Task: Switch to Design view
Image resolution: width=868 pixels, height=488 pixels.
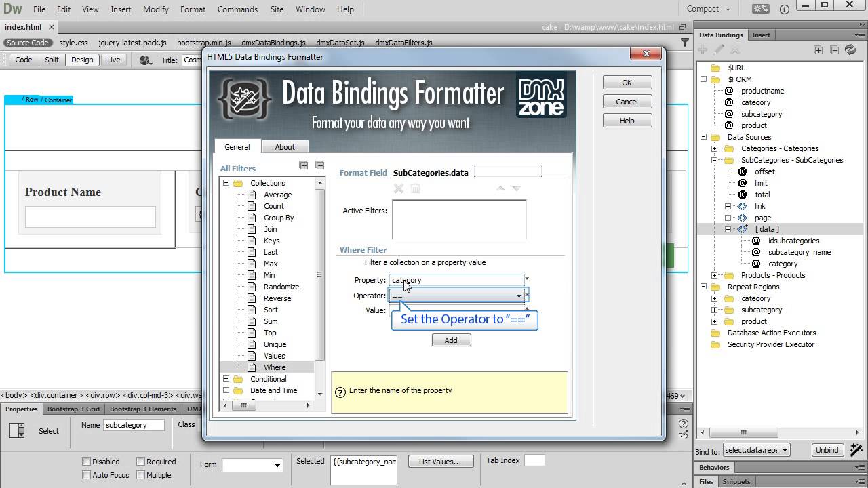Action: (82, 60)
